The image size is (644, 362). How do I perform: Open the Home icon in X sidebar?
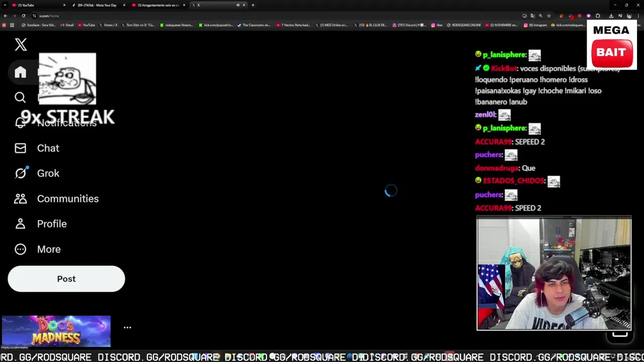[20, 72]
